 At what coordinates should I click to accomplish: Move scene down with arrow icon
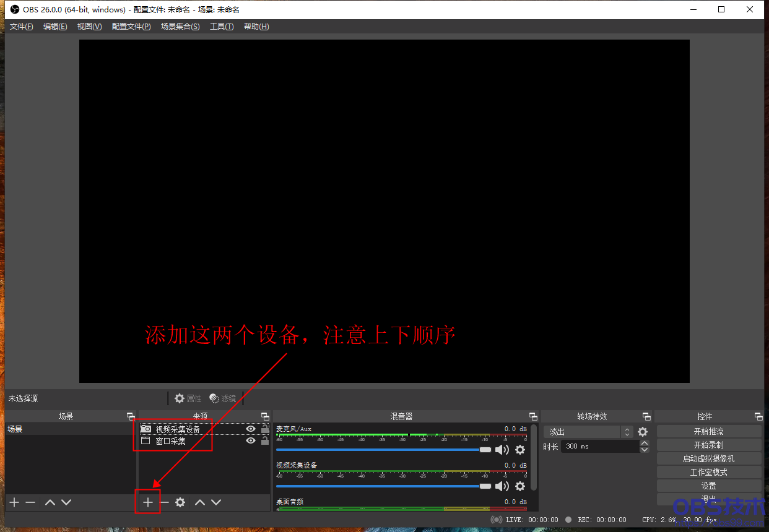[66, 502]
